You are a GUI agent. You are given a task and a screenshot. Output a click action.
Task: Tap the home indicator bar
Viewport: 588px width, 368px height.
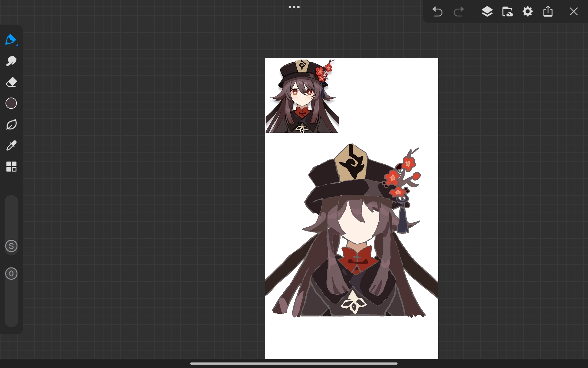[294, 363]
